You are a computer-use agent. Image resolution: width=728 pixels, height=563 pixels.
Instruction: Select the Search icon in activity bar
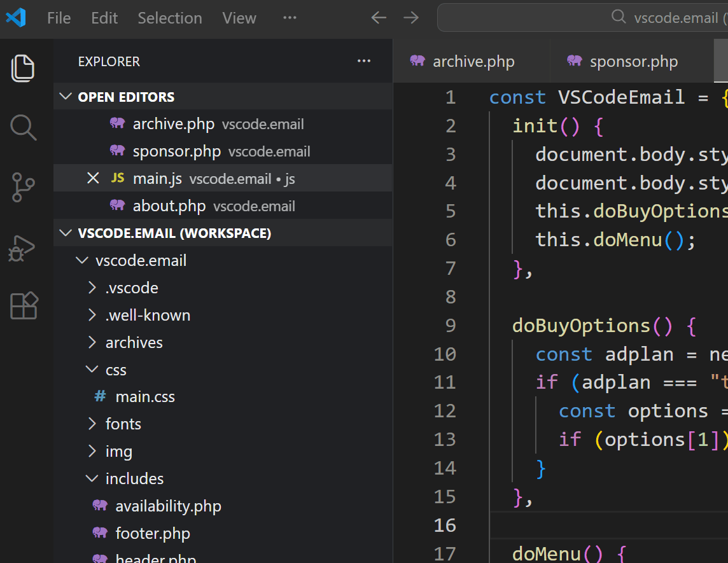pos(23,127)
